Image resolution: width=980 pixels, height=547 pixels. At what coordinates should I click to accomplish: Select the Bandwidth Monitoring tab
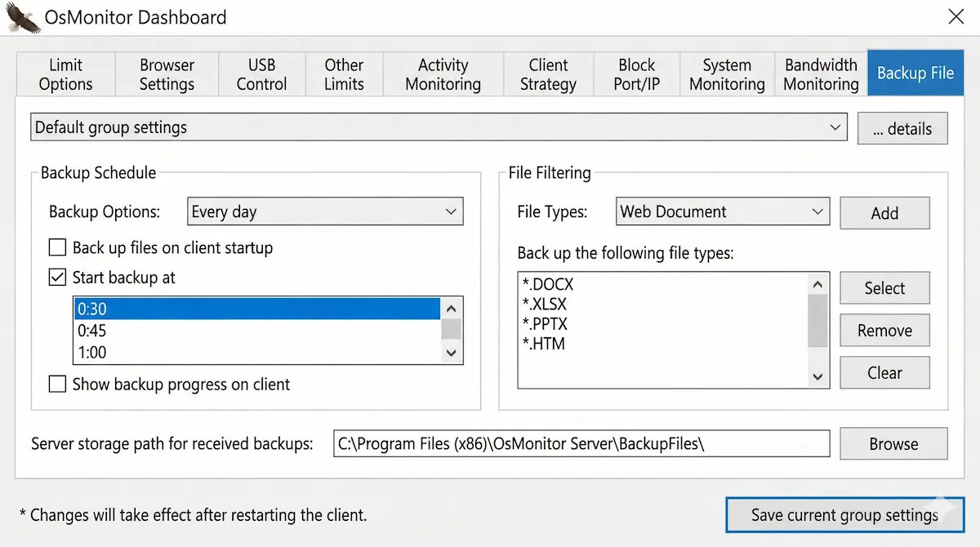[x=819, y=73]
